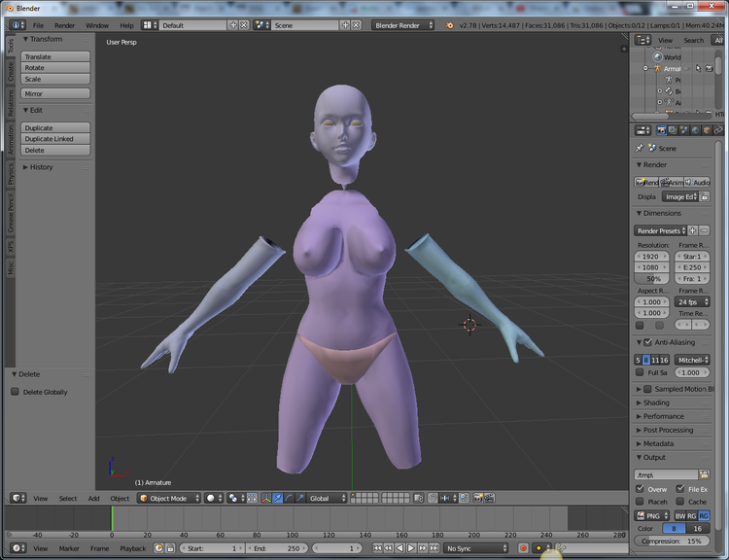
Task: Click the Delete button in Edit panel
Action: [x=55, y=150]
